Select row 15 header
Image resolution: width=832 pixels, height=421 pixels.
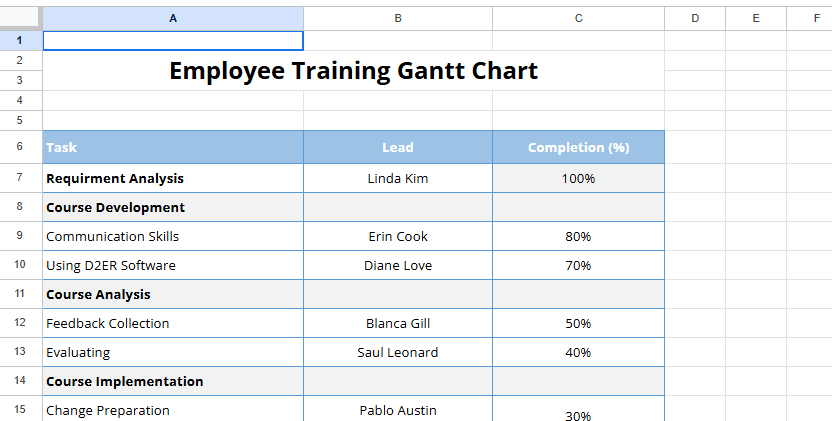21,409
